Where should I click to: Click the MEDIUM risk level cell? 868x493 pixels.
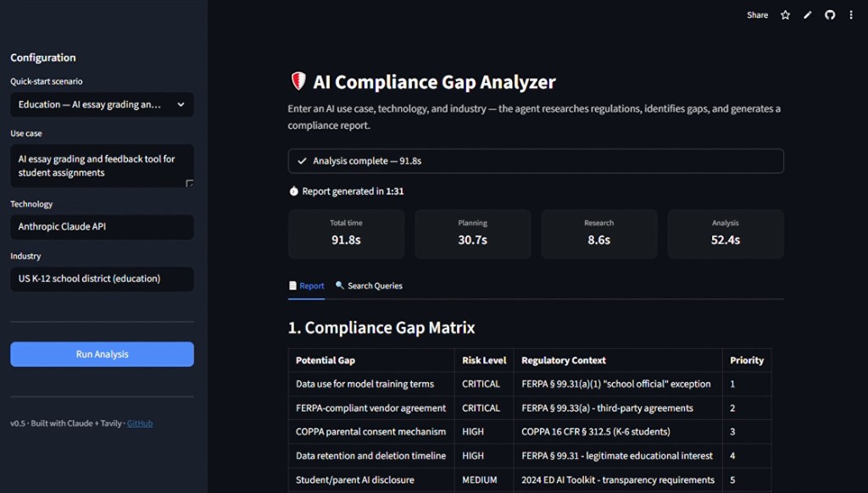(484, 479)
